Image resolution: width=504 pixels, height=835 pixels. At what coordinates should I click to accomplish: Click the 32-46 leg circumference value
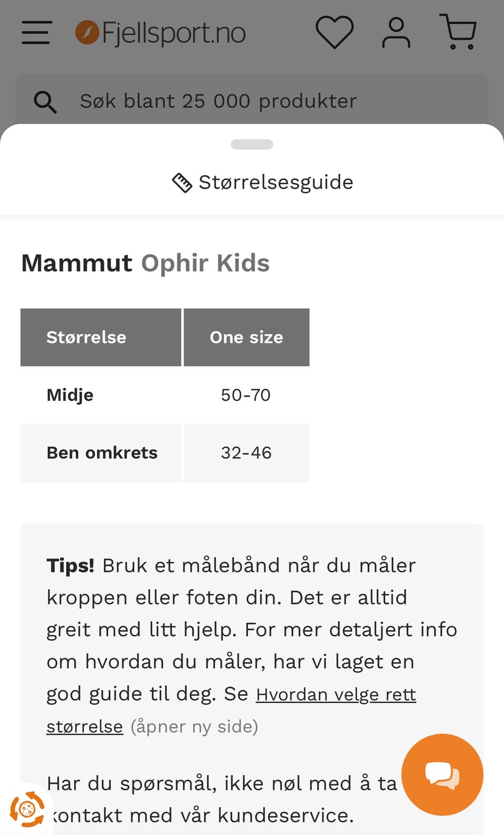246,453
